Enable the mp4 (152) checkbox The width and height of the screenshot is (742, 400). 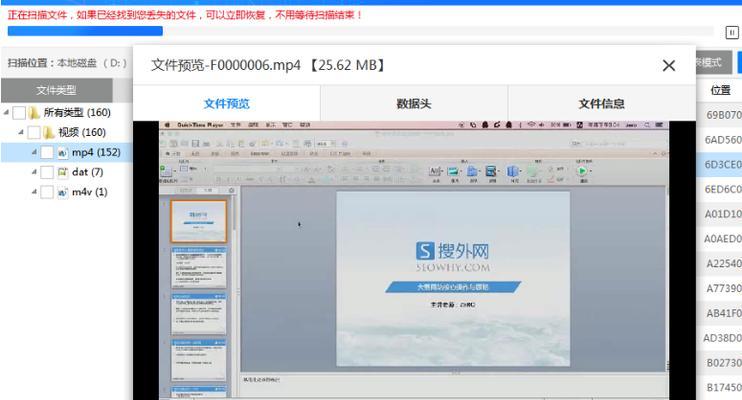[47, 152]
